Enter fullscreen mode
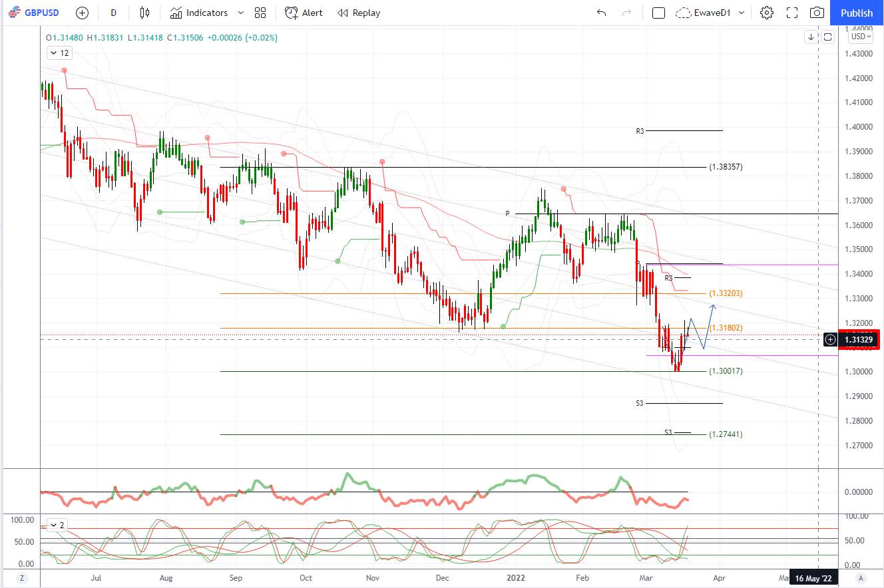The image size is (884, 588). pyautogui.click(x=792, y=13)
